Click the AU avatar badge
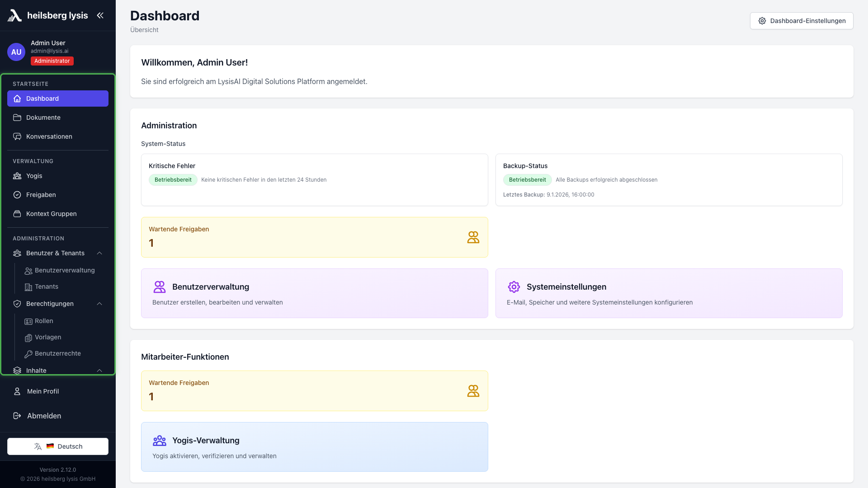The height and width of the screenshot is (488, 868). pos(16,52)
